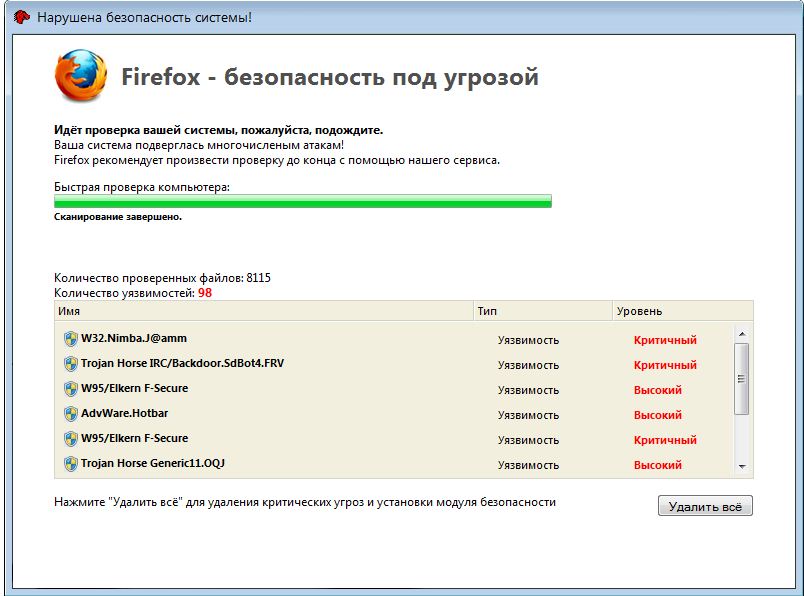This screenshot has width=804, height=596.
Task: Click "Критичный" level of W32.Nimba.J@amm
Action: click(x=665, y=340)
